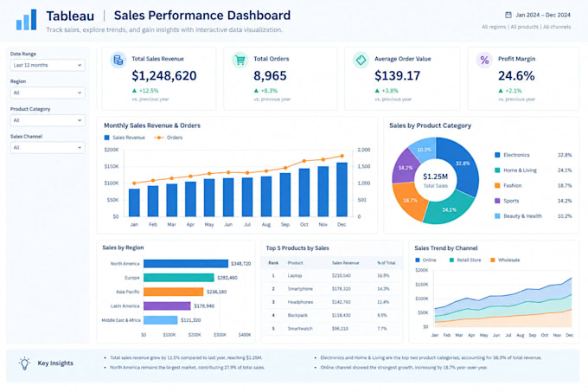This screenshot has height=392, width=588.
Task: Select the October revenue bar
Action: [x=304, y=192]
